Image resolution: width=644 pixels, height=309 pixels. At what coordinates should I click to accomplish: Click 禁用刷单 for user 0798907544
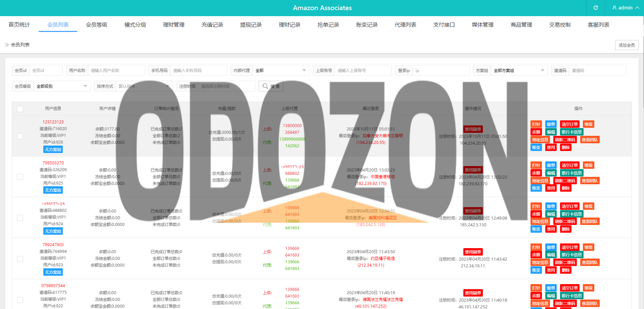[473, 293]
